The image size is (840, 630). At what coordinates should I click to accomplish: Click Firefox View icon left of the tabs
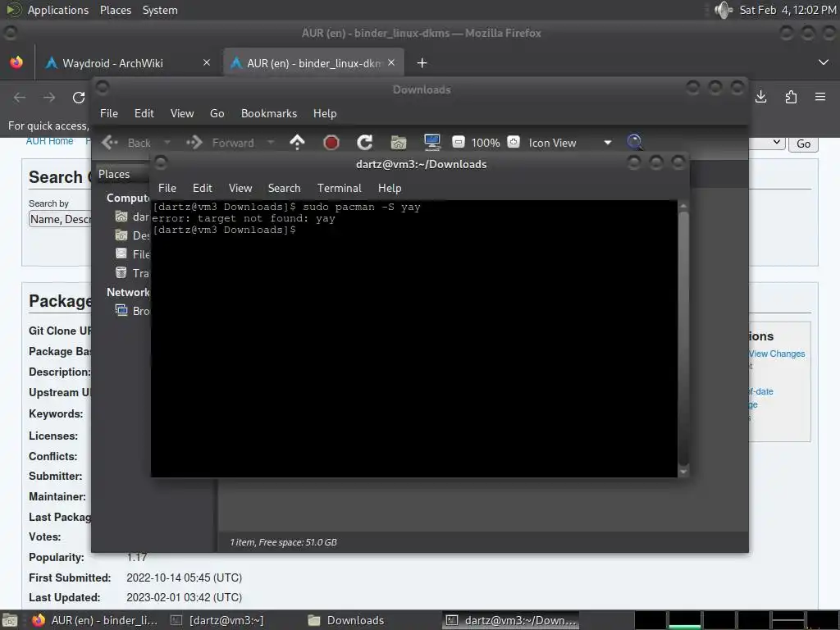click(x=16, y=62)
